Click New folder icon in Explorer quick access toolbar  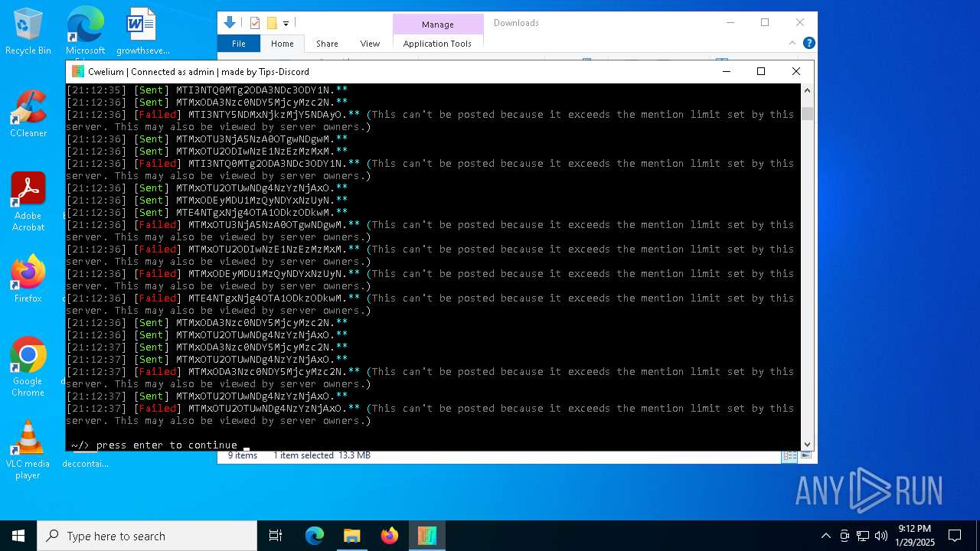pyautogui.click(x=271, y=23)
